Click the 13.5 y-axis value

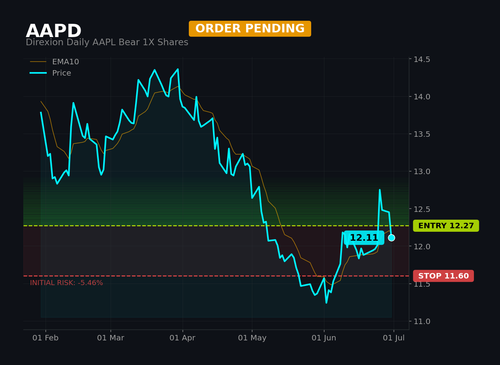(x=422, y=134)
